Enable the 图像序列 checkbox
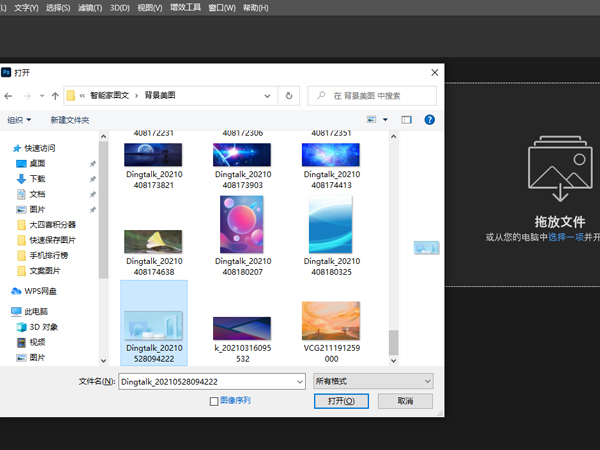The height and width of the screenshot is (450, 600). pos(213,401)
